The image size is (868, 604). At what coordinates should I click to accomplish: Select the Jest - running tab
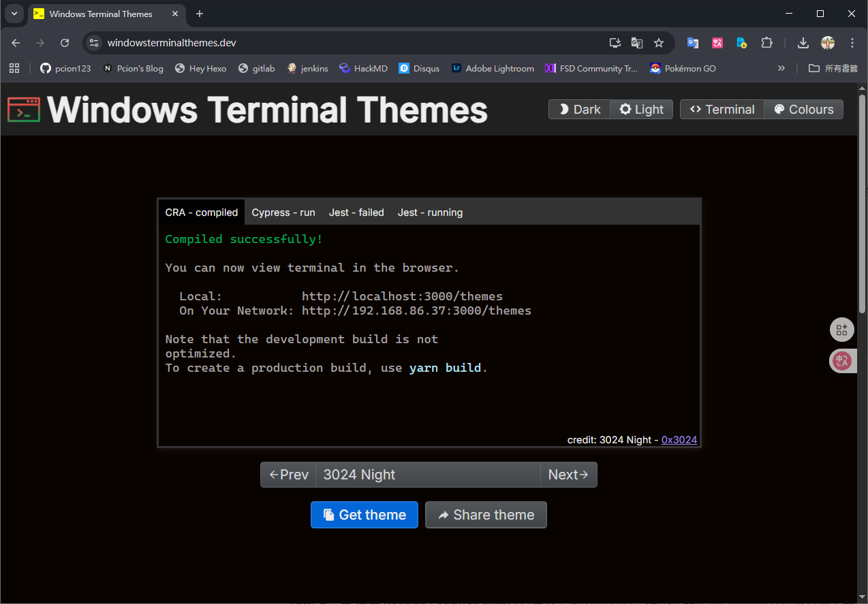430,212
